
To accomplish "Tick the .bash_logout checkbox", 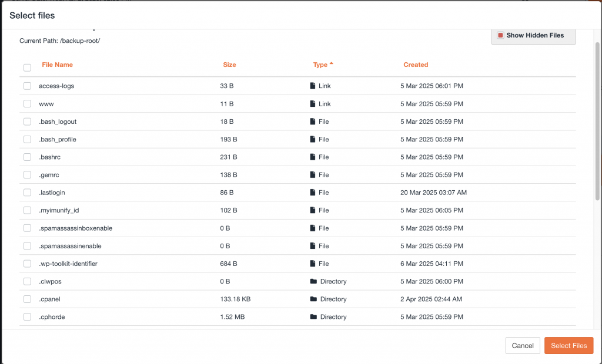I will pos(27,122).
